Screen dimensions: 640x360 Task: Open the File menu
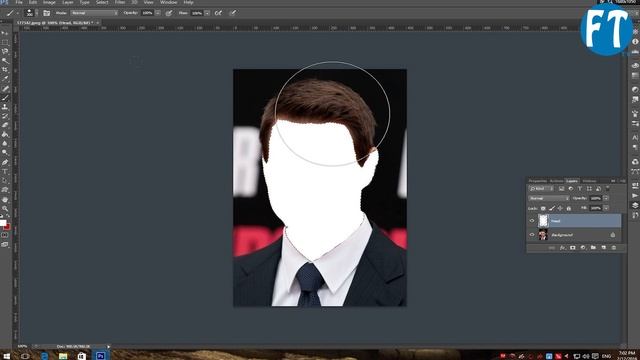pyautogui.click(x=19, y=2)
